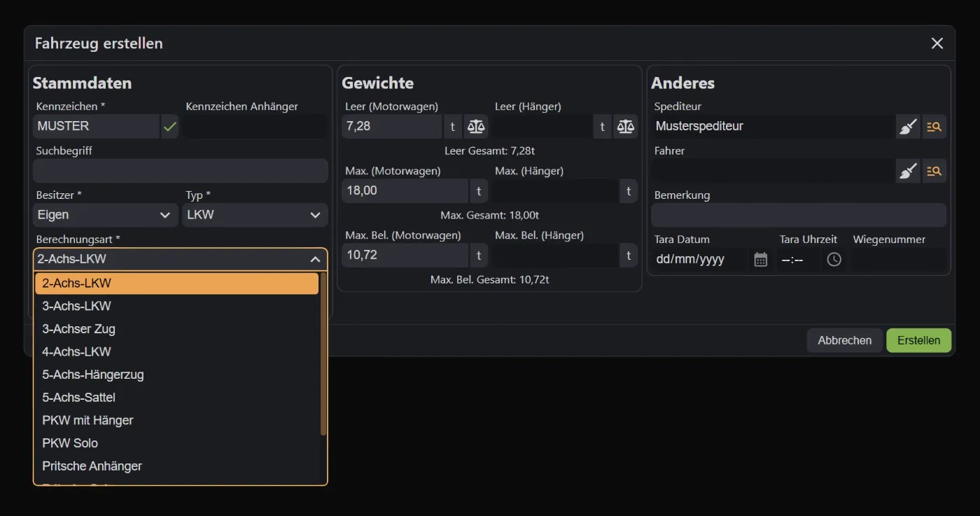This screenshot has width=980, height=516.
Task: Click the dropdown list scrollbar
Action: coord(323,354)
